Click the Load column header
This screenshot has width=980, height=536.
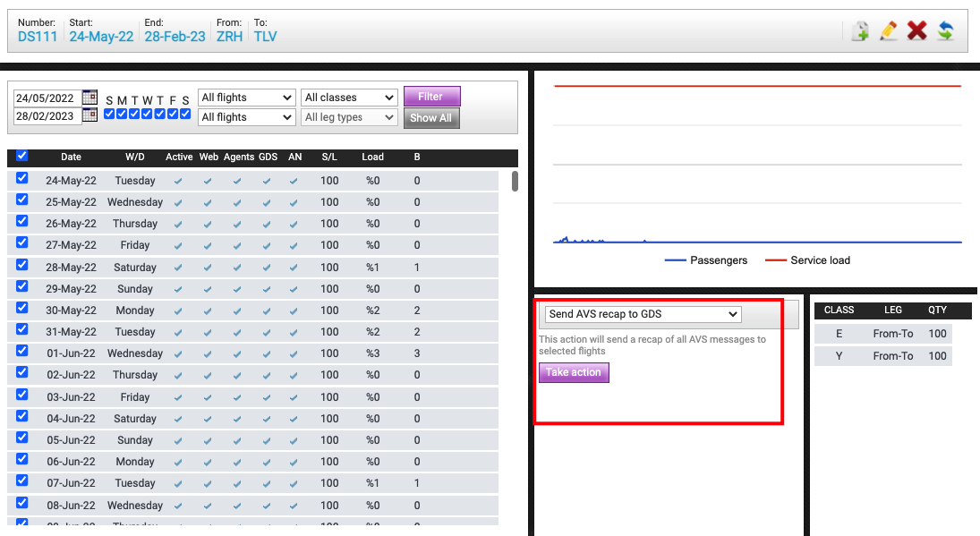372,157
